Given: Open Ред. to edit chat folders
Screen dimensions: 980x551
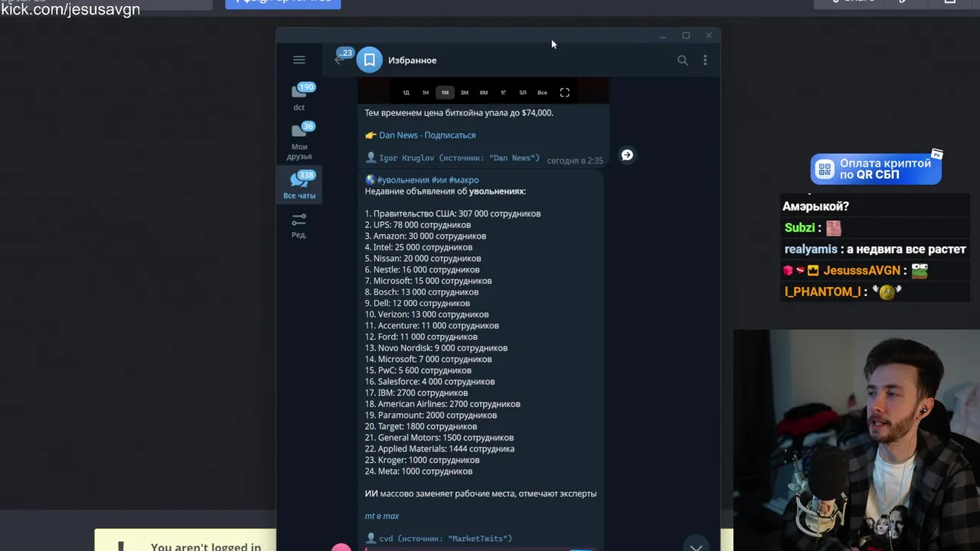Looking at the screenshot, I should [299, 226].
